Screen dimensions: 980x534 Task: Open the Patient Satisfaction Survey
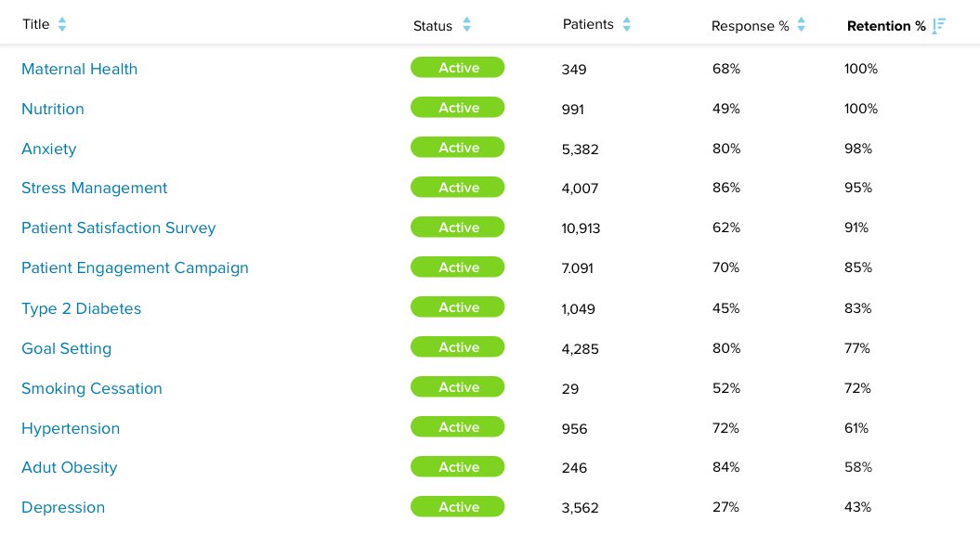tap(118, 228)
